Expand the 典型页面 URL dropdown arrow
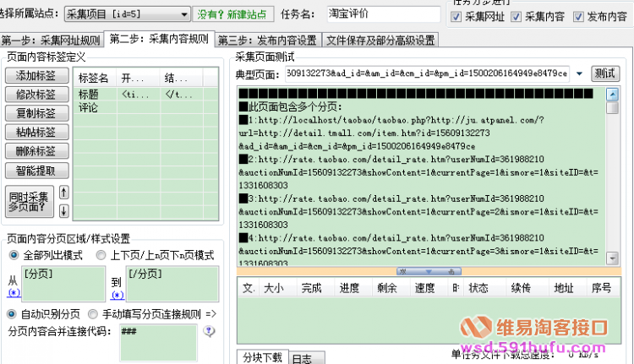The width and height of the screenshot is (634, 364). point(579,73)
